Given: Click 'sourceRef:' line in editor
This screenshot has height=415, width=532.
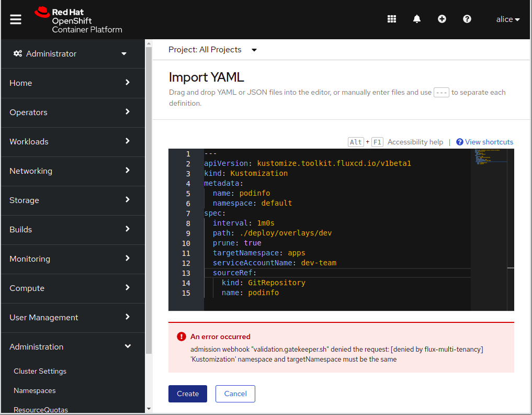Looking at the screenshot, I should coord(234,273).
